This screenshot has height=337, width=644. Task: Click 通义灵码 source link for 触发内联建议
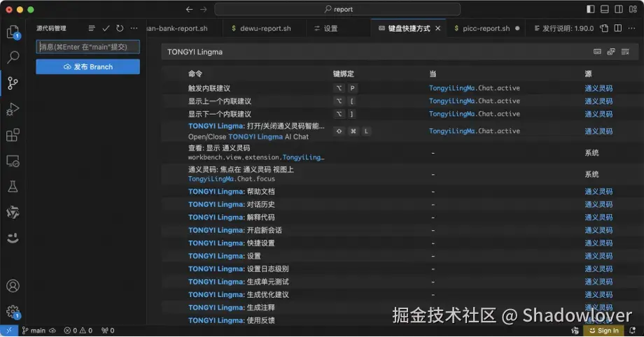pyautogui.click(x=598, y=88)
